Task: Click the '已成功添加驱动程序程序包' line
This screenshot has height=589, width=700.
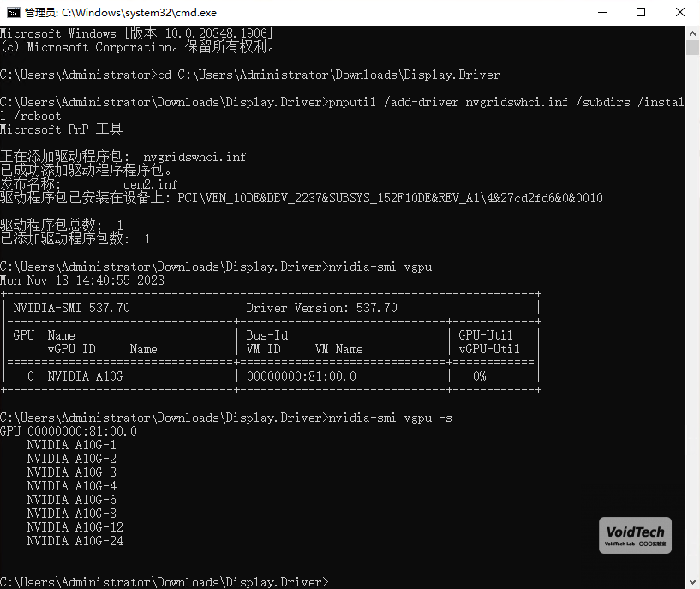Action: 86,171
